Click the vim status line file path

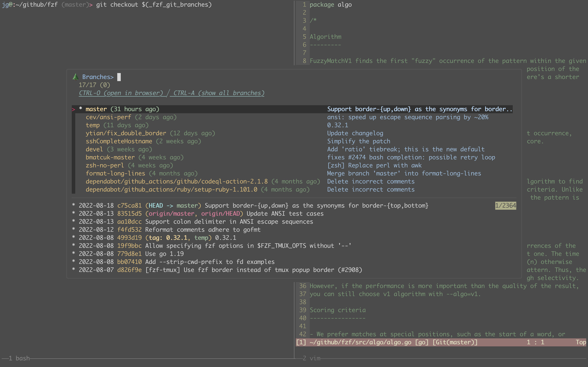coord(360,342)
